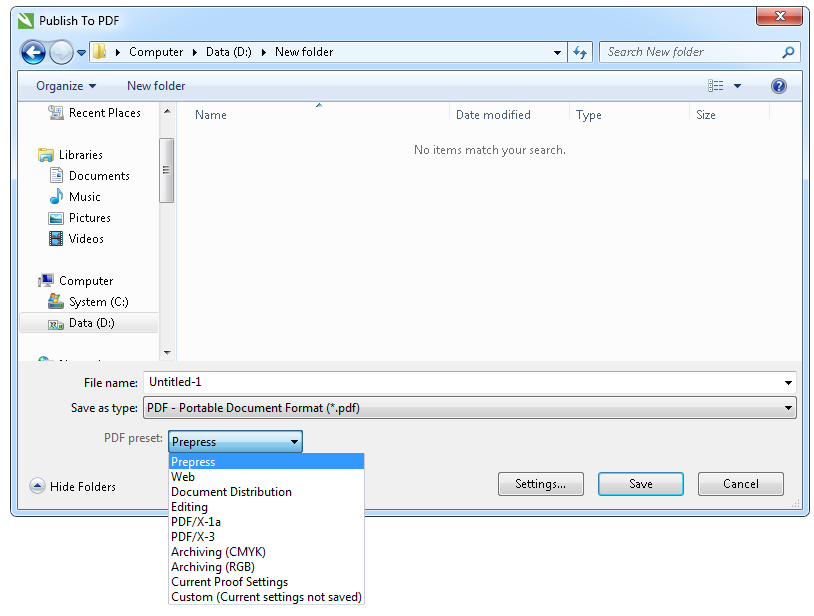Screen dimensions: 814x616
Task: Choose the Prepress preset in list
Action: tap(266, 461)
